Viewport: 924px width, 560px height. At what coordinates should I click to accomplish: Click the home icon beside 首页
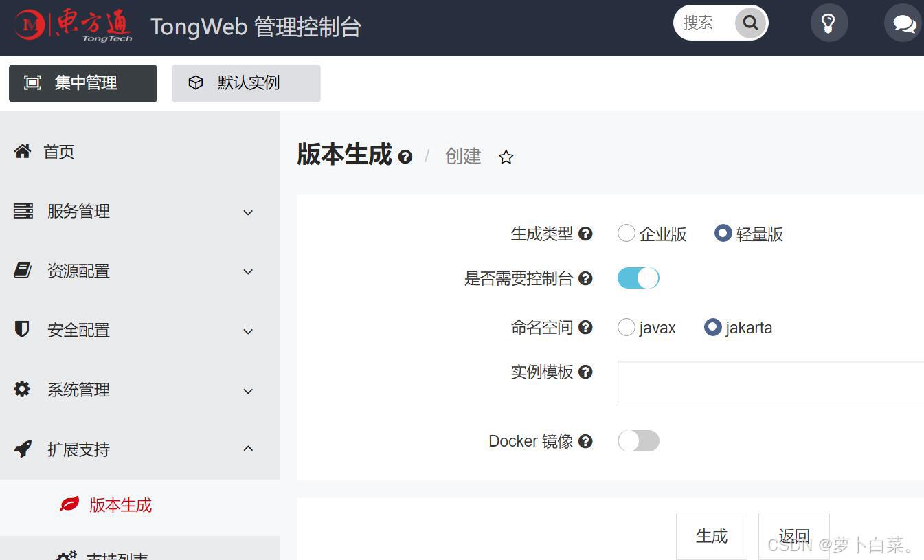(23, 151)
